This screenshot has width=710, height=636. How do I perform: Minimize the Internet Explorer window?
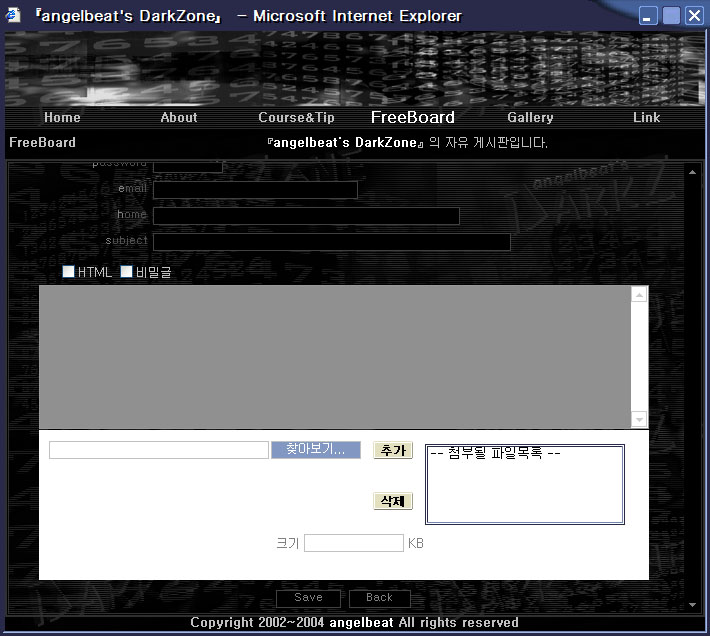click(648, 16)
